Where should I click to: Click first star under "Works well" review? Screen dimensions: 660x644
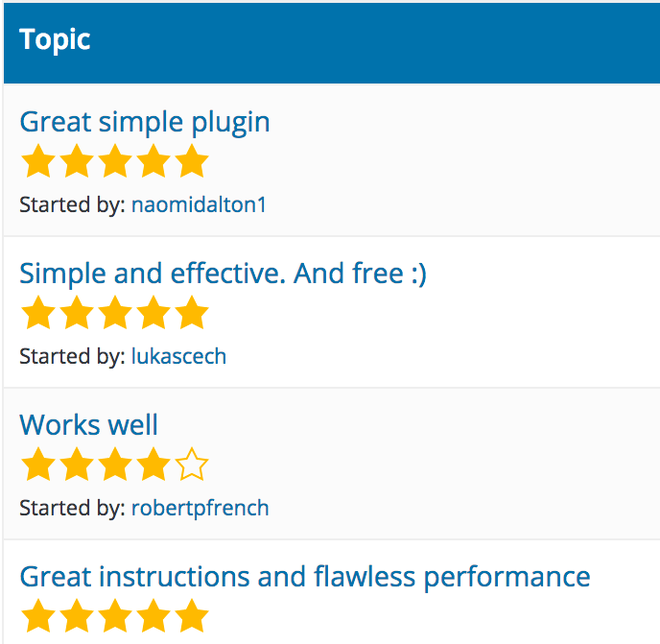pyautogui.click(x=37, y=465)
